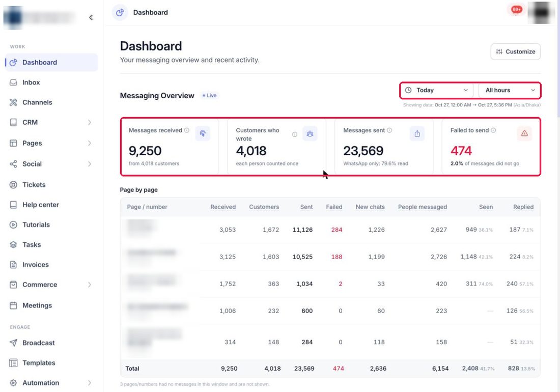Click the Messages received pointer icon
Viewport: 560px width, 392px height.
tap(203, 133)
